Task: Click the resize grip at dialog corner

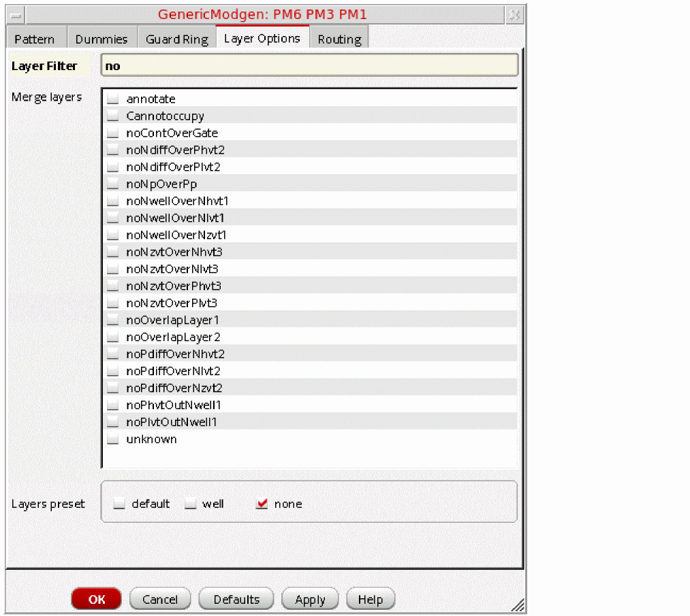Action: (x=518, y=605)
